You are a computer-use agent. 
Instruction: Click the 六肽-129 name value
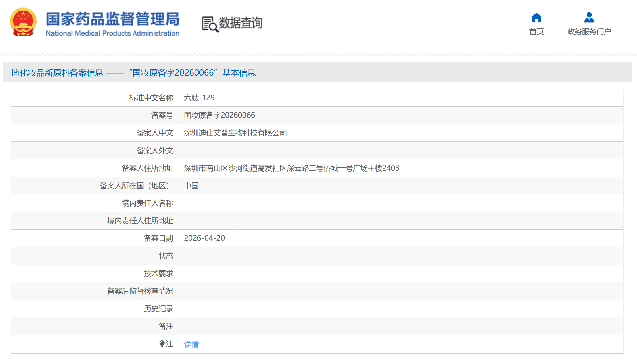tap(199, 98)
